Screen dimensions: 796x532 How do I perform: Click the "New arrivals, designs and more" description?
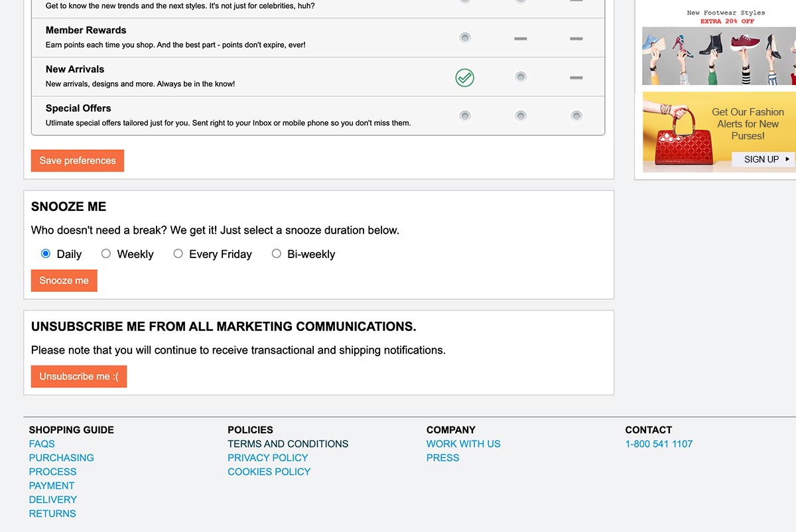tap(140, 84)
